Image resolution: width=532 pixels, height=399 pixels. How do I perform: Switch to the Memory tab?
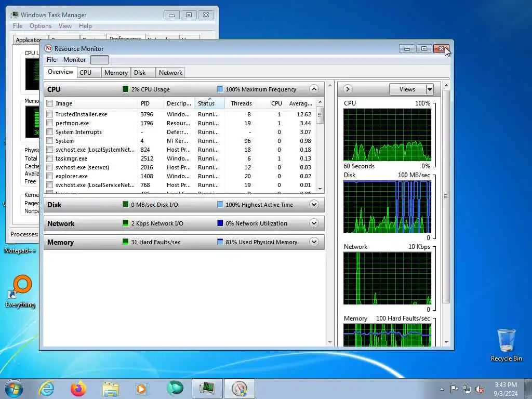coord(116,73)
